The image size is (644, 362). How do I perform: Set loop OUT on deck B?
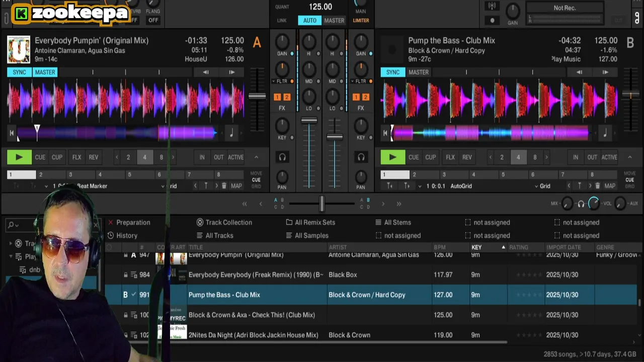[x=592, y=157]
